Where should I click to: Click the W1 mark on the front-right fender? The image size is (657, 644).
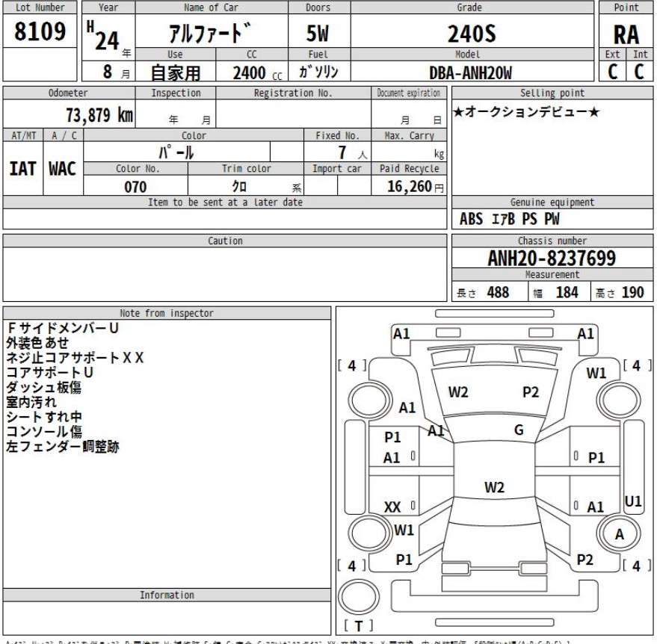[596, 373]
